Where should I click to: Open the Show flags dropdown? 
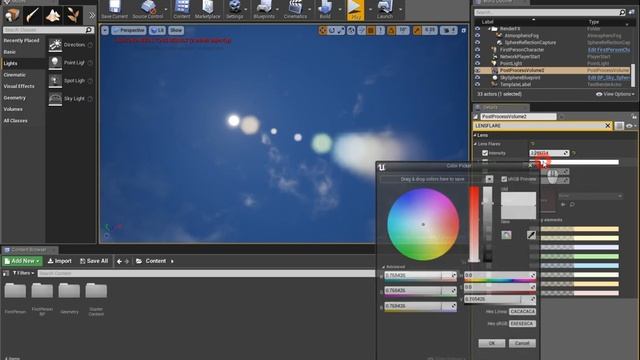pos(176,30)
